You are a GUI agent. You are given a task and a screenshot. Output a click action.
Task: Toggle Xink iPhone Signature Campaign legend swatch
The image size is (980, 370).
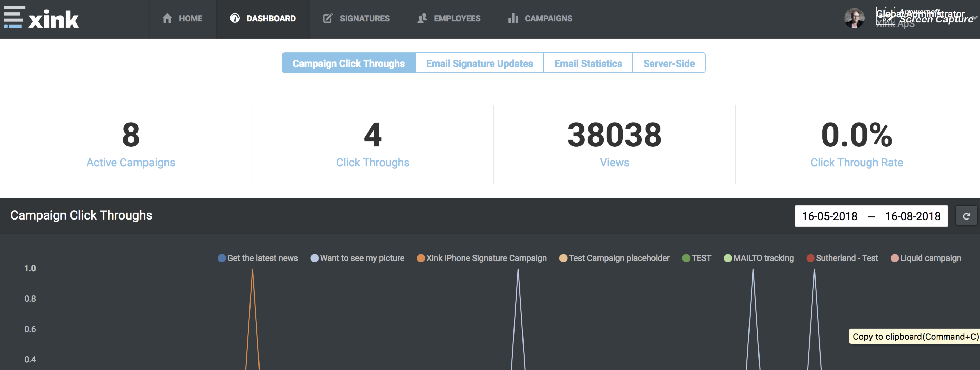[421, 258]
